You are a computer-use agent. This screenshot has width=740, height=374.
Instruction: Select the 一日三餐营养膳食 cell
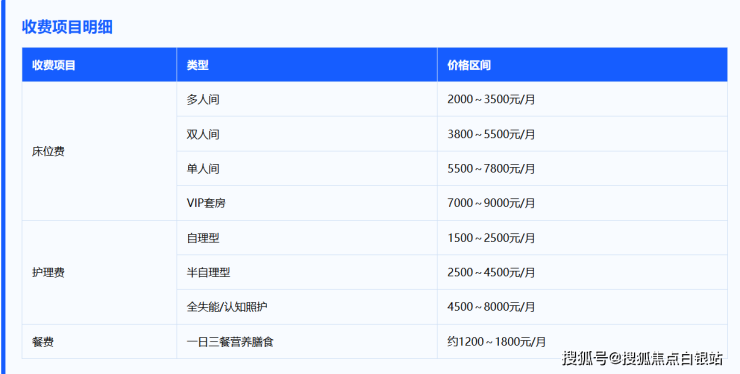307,341
